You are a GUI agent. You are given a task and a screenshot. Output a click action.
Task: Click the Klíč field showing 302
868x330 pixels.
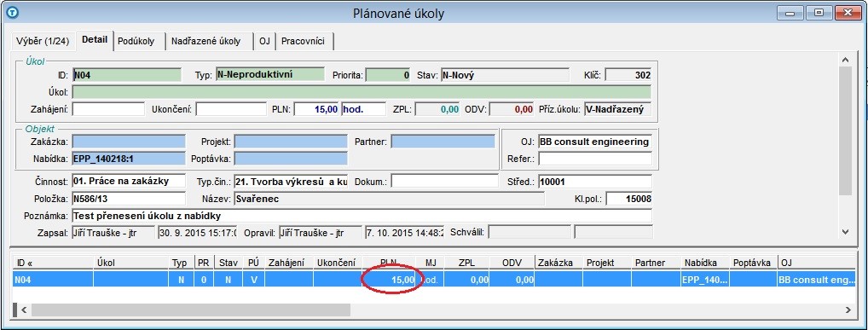point(628,75)
